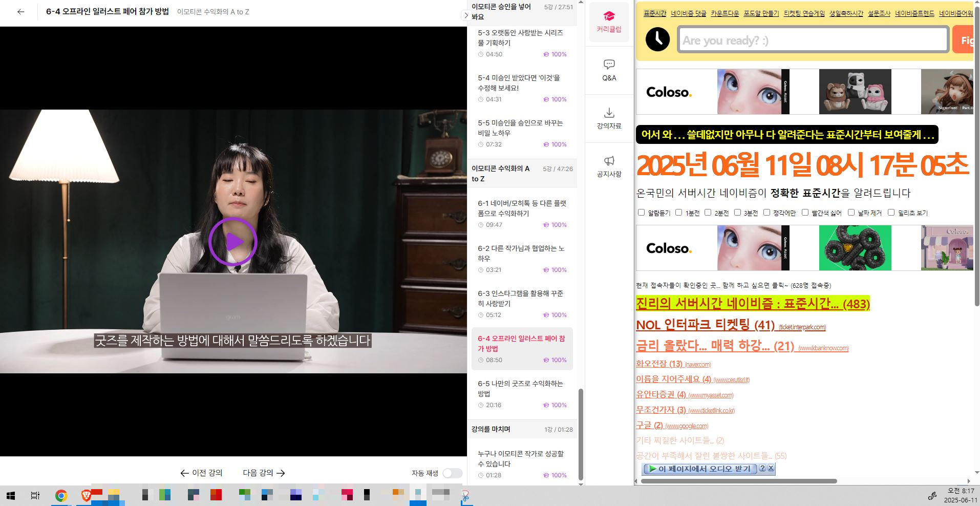Screen dimensions: 980x506
Task: Open Google Chrome from the taskbar
Action: pyautogui.click(x=61, y=495)
